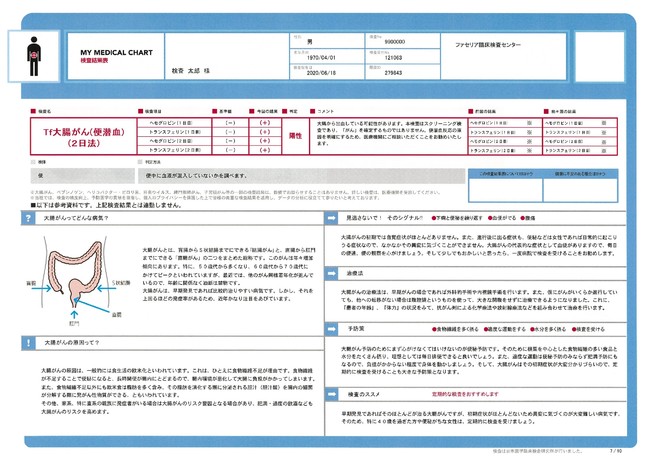Click the Tf大腸がん(便潜血) test name box

[84, 136]
